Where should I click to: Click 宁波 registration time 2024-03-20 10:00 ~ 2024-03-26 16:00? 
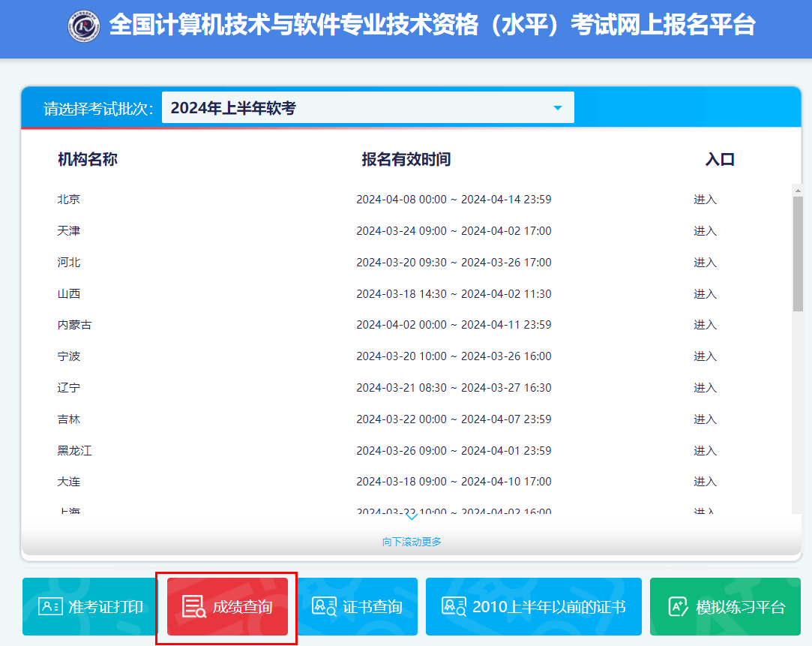(454, 356)
